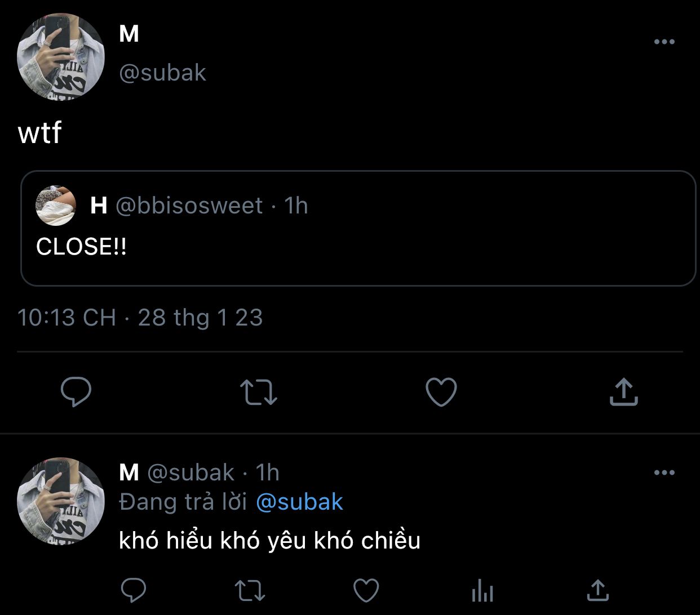Image resolution: width=700 pixels, height=615 pixels.
Task: Like the main "wtf" tweet
Action: (x=441, y=392)
